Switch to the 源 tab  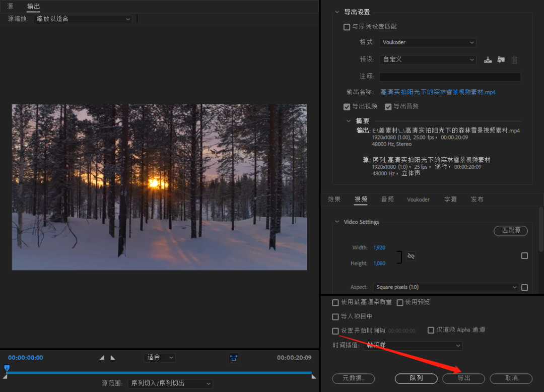point(10,7)
